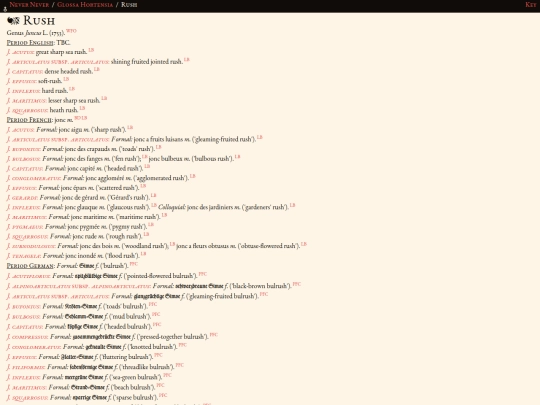Viewport: 540px width, 405px height.
Task: Open J. inflexus beside 'jonc glauque'
Action: pos(23,207)
